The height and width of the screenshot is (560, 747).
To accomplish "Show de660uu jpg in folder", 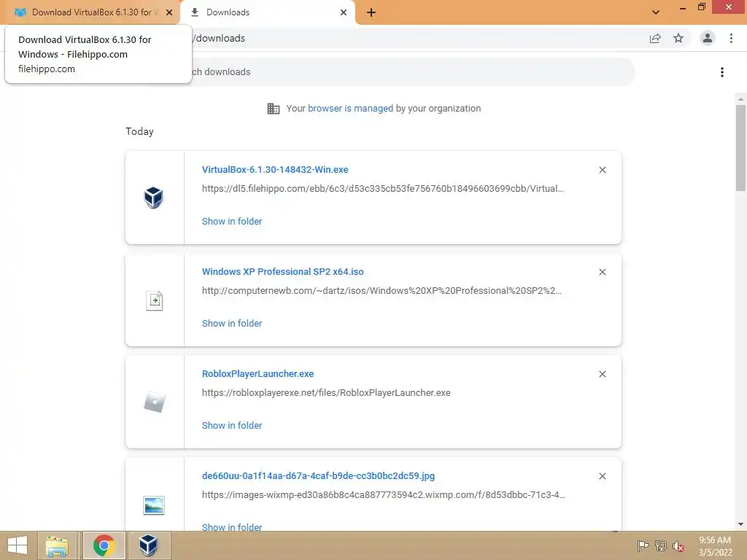I will 232,526.
